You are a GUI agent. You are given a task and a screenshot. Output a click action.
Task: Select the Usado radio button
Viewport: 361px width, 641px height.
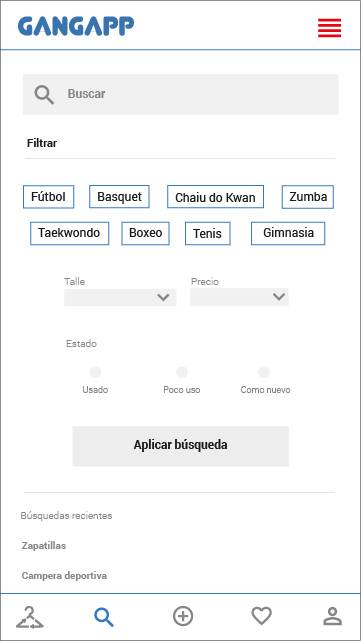(x=96, y=372)
